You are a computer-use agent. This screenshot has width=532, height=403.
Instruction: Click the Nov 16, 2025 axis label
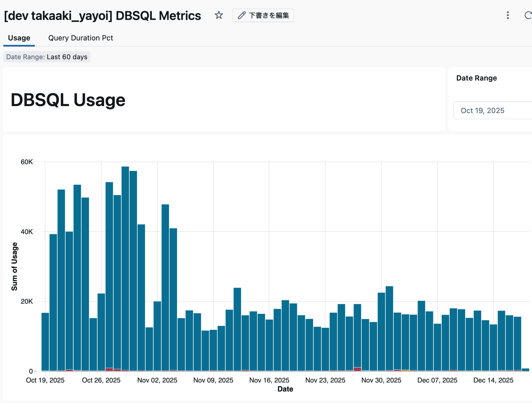269,380
